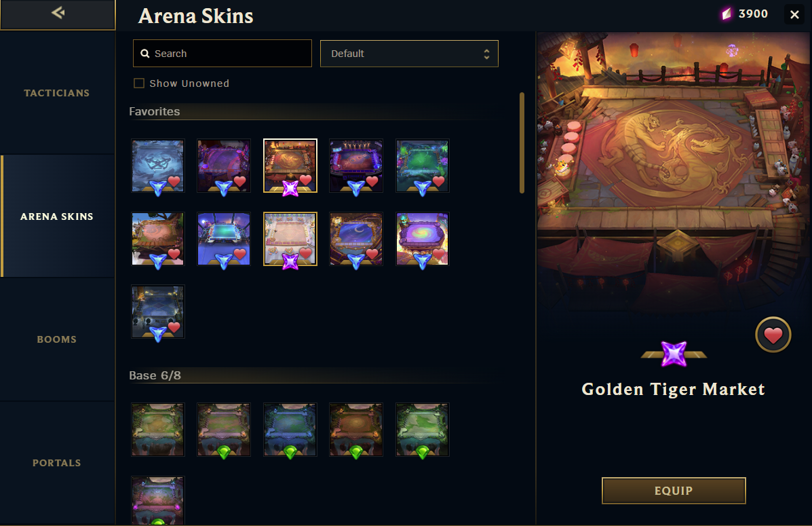Screen dimensions: 812x526
Task: Click the back arrow icon
Action: tap(58, 12)
